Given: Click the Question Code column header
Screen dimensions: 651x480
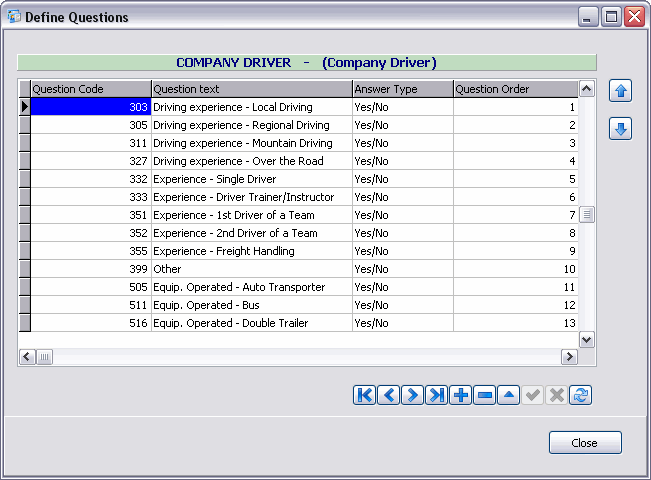Looking at the screenshot, I should [x=90, y=89].
